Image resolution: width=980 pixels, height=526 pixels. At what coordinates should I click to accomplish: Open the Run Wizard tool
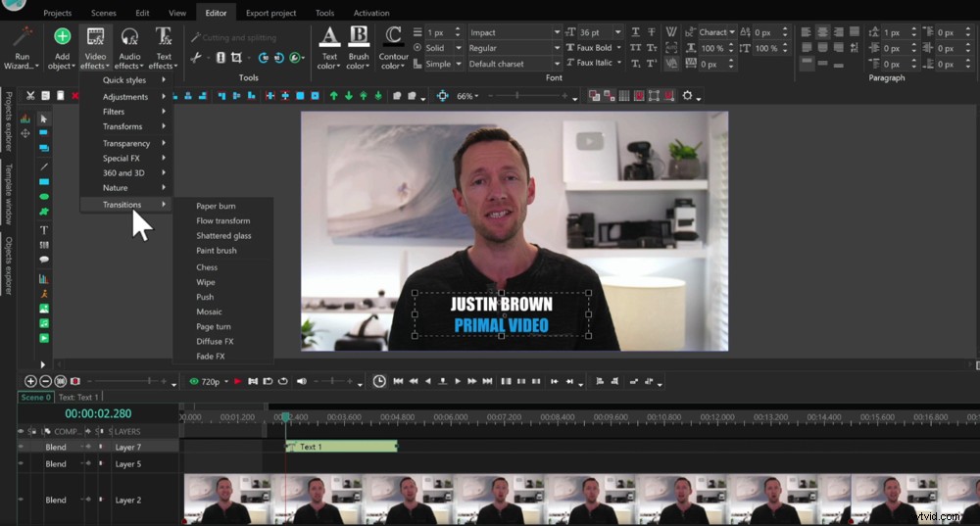[22, 49]
